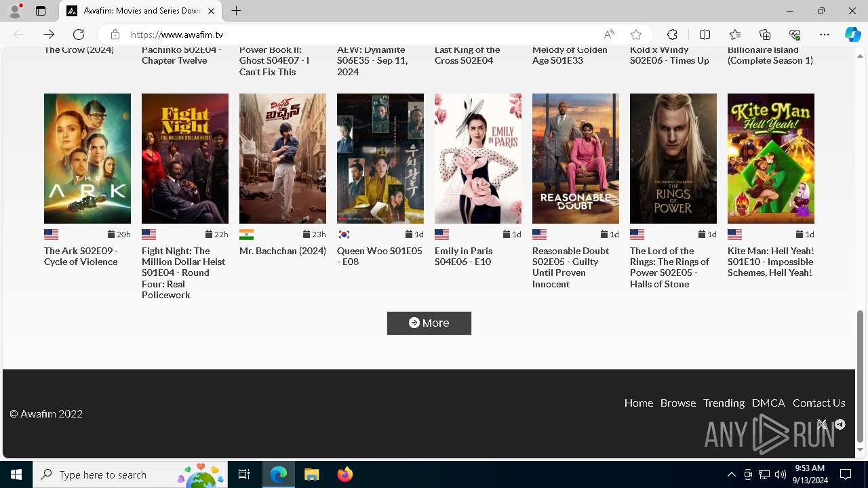Open The Ark S02E09 title link
868x488 pixels.
pos(81,256)
